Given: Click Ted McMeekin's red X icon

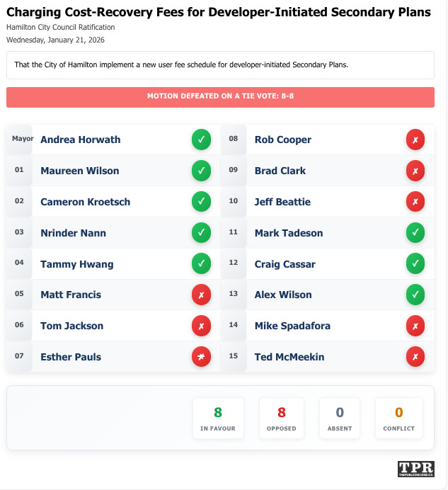Looking at the screenshot, I should pos(415,357).
